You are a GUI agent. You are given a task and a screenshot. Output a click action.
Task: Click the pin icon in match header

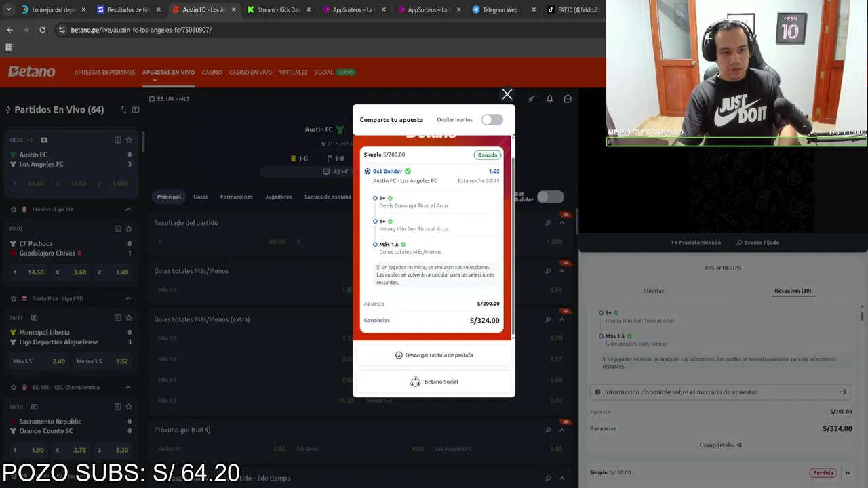click(x=531, y=99)
